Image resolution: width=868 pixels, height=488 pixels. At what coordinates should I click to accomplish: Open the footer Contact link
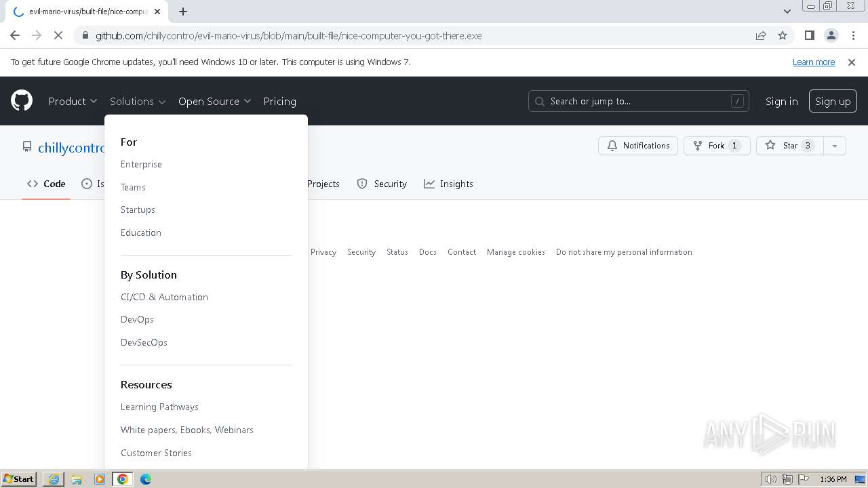pyautogui.click(x=462, y=252)
